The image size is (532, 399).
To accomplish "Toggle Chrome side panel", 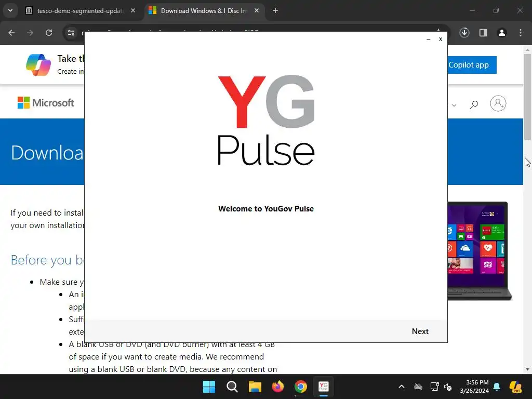I will pyautogui.click(x=483, y=33).
